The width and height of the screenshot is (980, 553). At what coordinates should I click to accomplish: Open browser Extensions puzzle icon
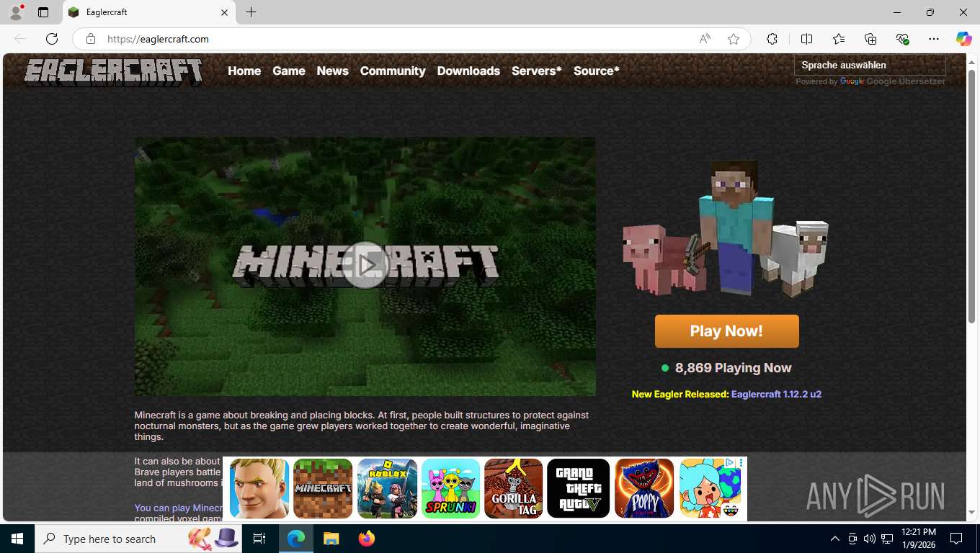pyautogui.click(x=772, y=39)
